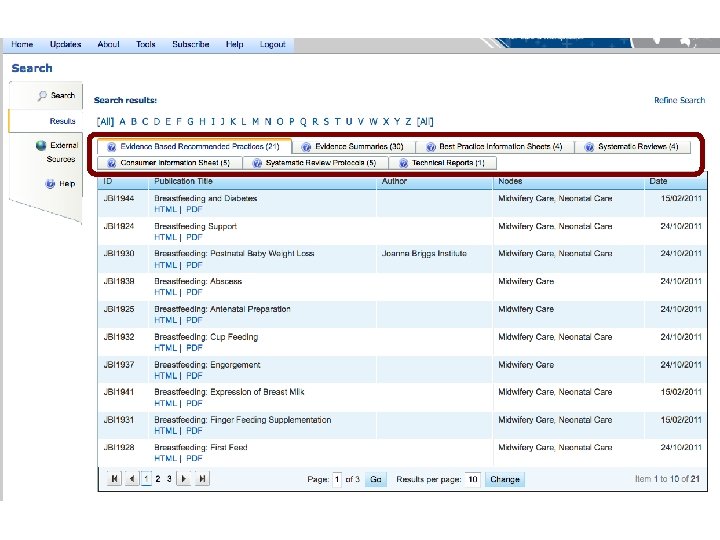Go to previous results page arrow
This screenshot has height=540, width=720.
point(132,478)
